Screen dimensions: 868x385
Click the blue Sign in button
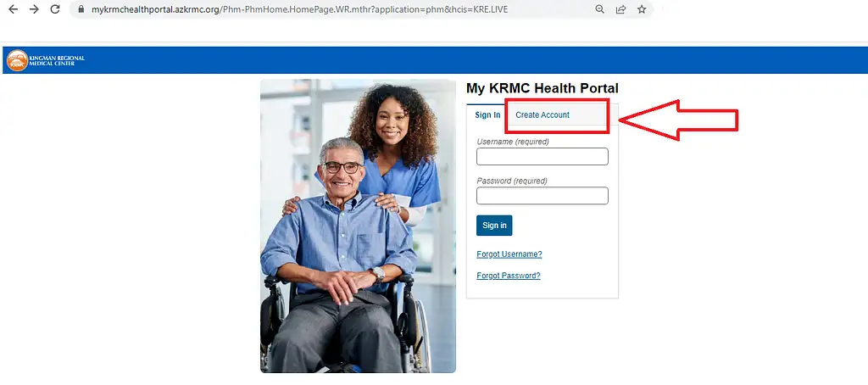[494, 226]
